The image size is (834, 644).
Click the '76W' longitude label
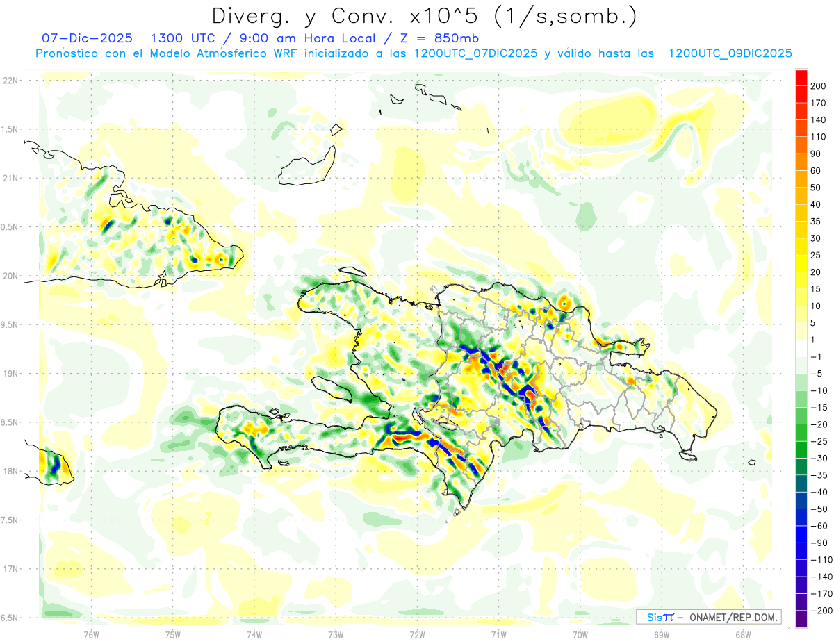pyautogui.click(x=92, y=635)
